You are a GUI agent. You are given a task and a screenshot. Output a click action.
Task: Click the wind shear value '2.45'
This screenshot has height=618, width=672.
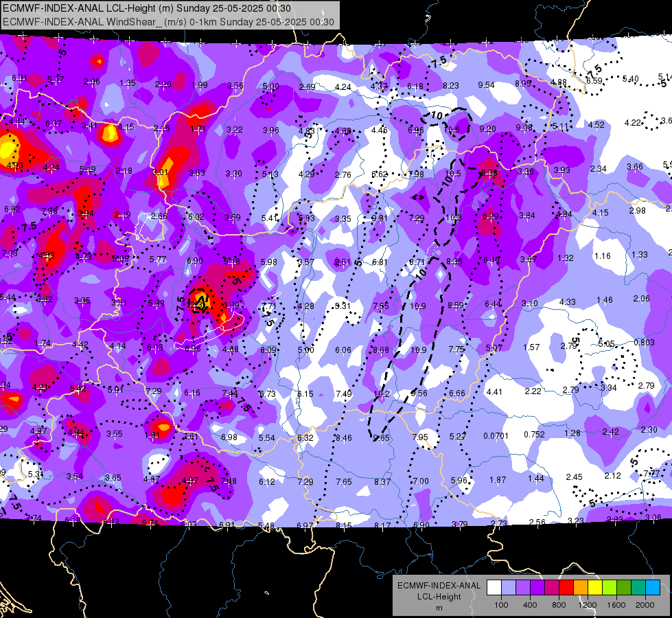pyautogui.click(x=575, y=477)
